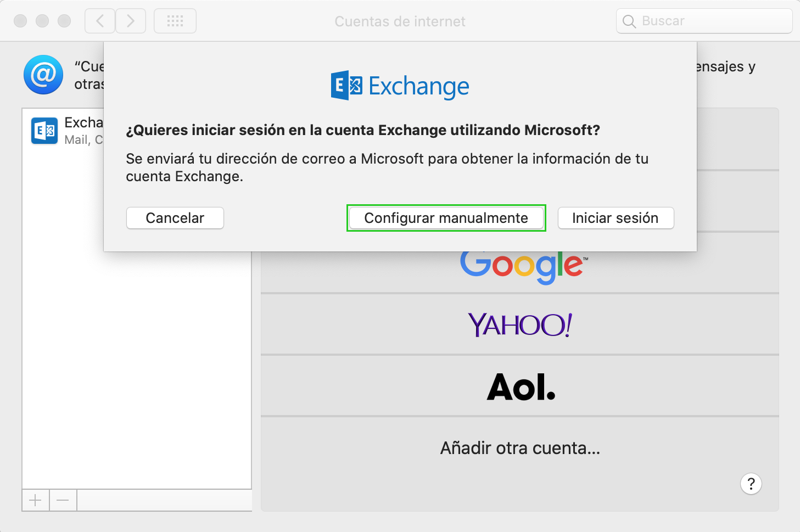Click the Exchange logo in dialog

point(400,86)
